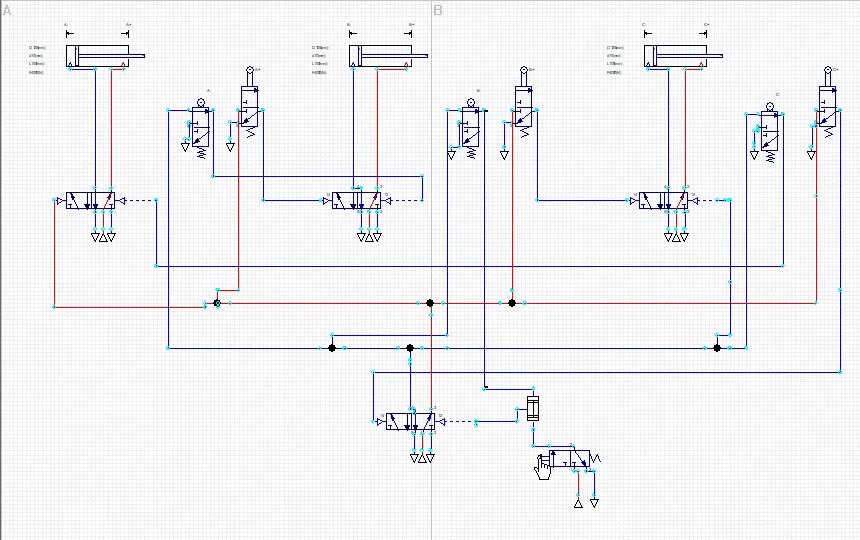Click the red exhaust triangle under the push-button valve
The height and width of the screenshot is (540, 860).
(578, 503)
